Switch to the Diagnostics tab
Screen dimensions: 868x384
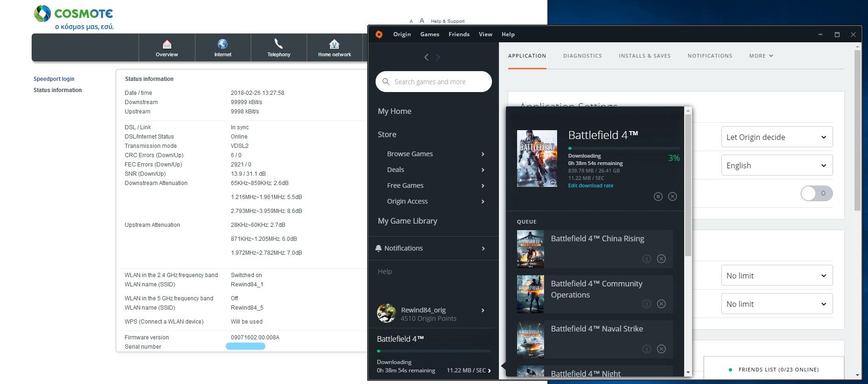pos(582,56)
